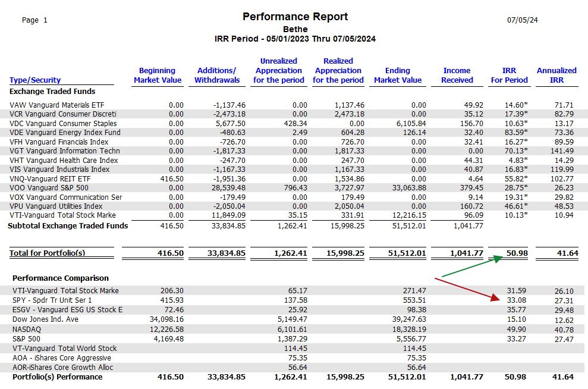
Task: Select VDE Vanguard Energy Index Fund row
Action: [x=294, y=133]
